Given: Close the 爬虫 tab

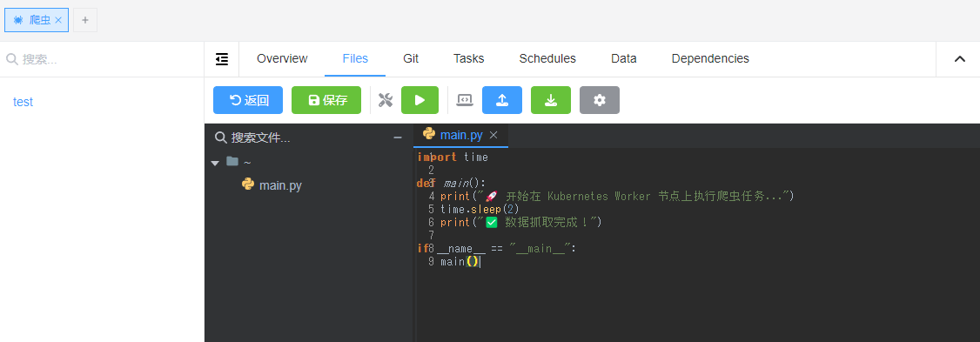Looking at the screenshot, I should click(58, 20).
